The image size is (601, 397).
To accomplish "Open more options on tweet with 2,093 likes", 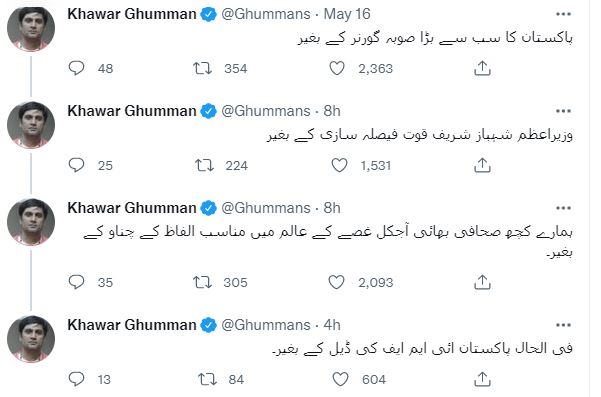I will [563, 208].
